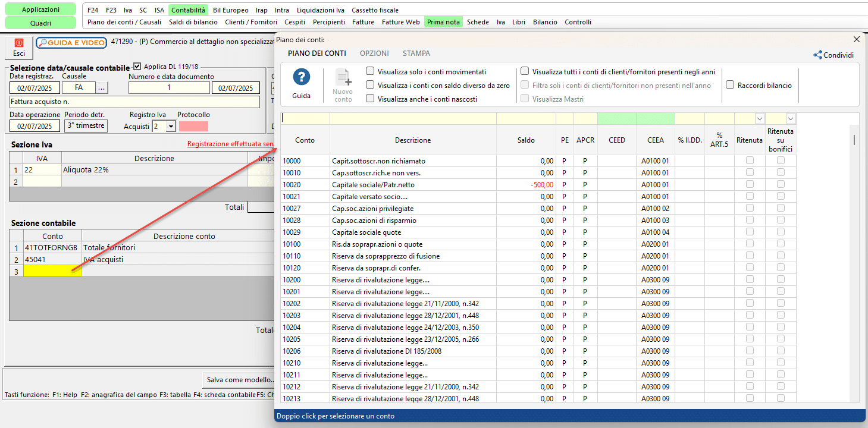
Task: Open the Registro Iva Acquisti dropdown
Action: coord(171,126)
